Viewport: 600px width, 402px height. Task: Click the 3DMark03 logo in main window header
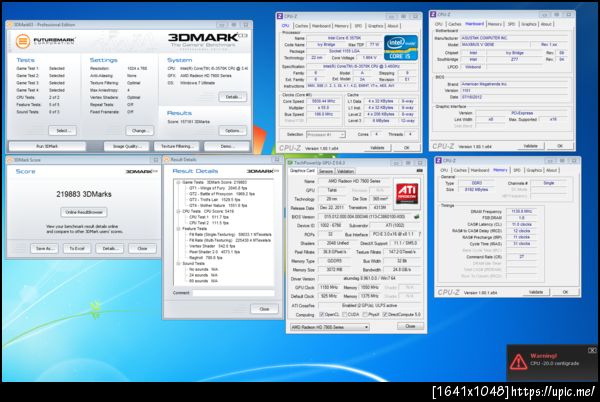point(208,40)
